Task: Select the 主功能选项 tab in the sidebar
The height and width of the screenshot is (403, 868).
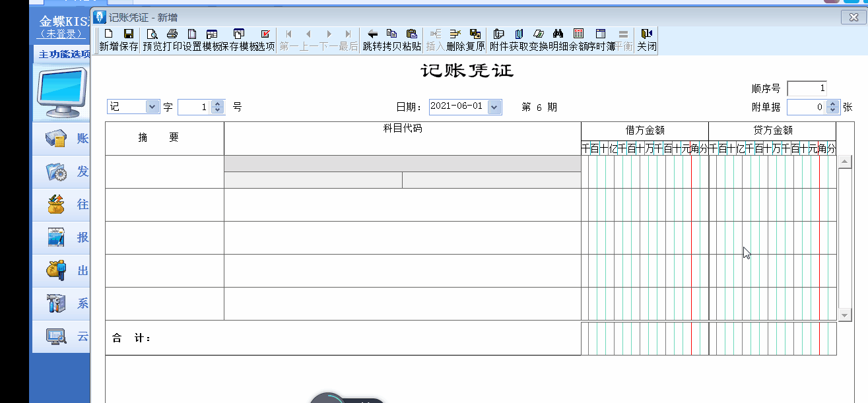Action: (64, 54)
